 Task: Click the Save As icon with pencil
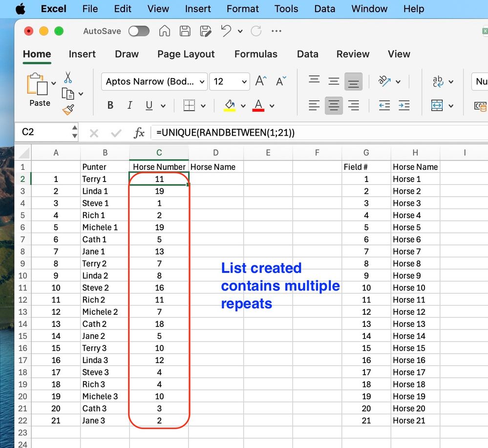pyautogui.click(x=205, y=31)
